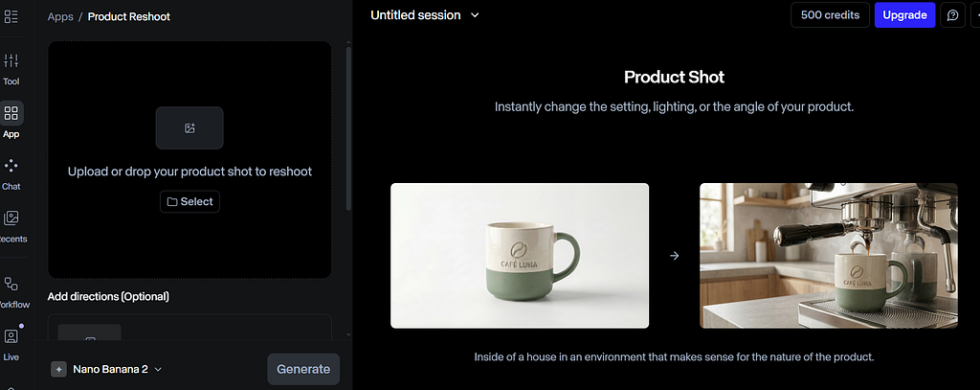Open the Workflow section
Viewport: 980px width, 390px height.
click(x=11, y=290)
